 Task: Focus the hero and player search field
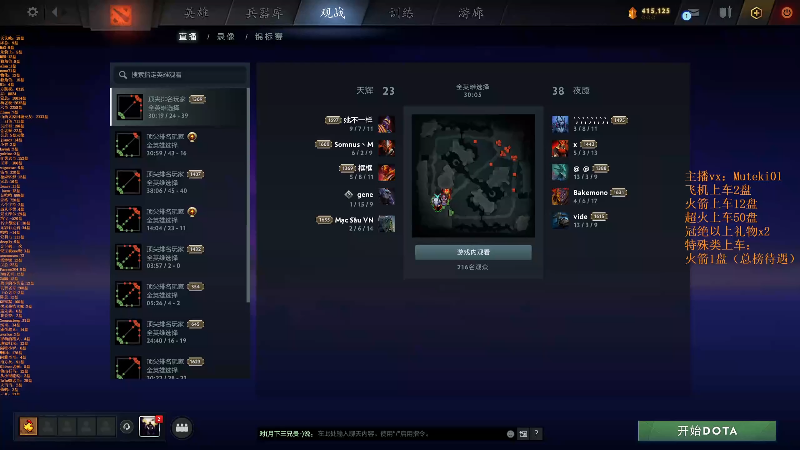(180, 74)
